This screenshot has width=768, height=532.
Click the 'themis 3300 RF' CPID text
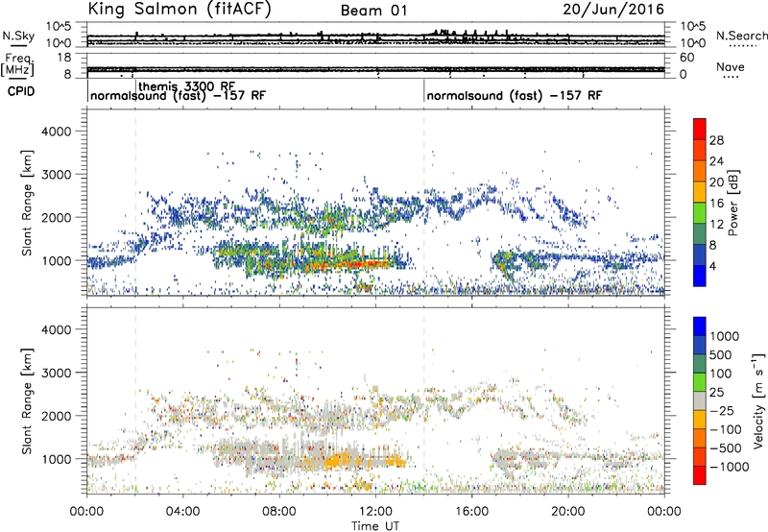tap(186, 86)
